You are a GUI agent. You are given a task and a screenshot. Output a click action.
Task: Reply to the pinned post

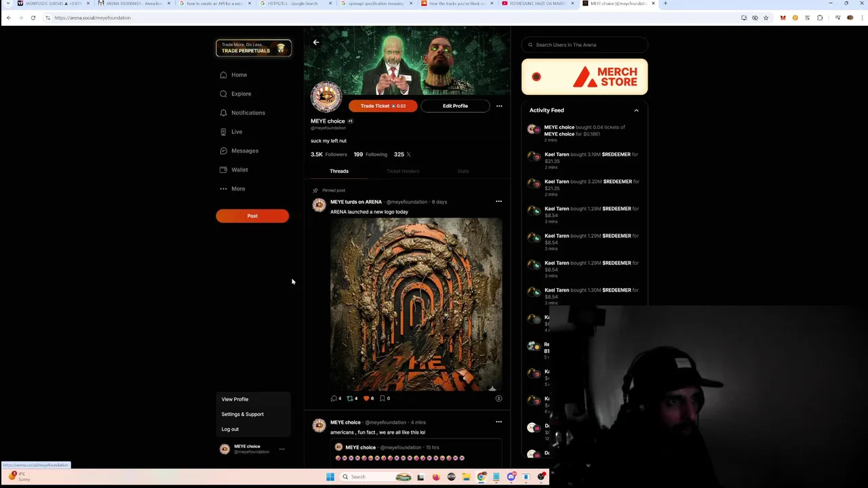point(336,399)
